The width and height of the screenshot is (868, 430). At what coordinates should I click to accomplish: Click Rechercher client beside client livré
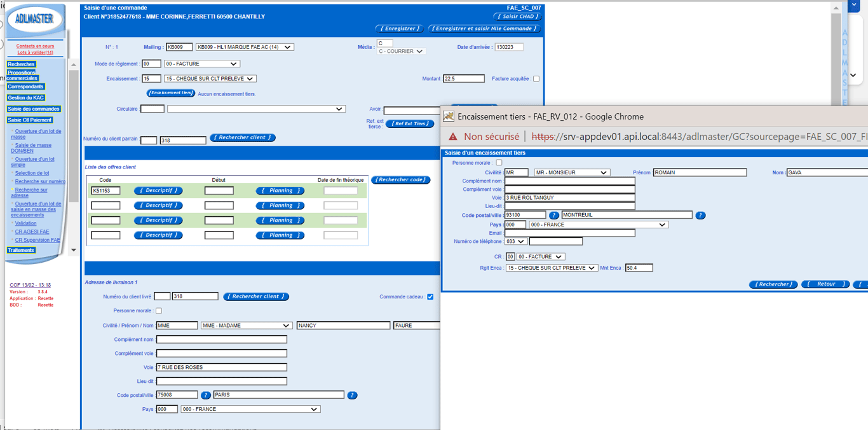[256, 297]
